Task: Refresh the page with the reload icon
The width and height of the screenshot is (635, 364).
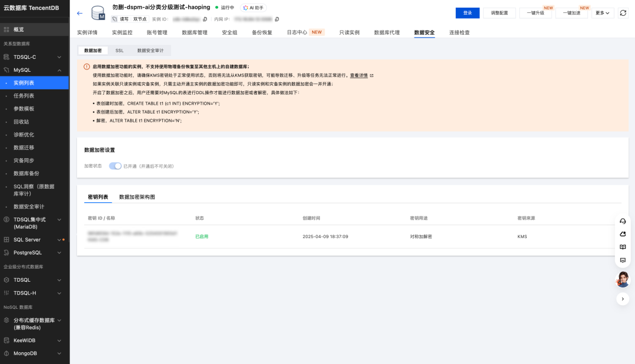Action: 623,13
